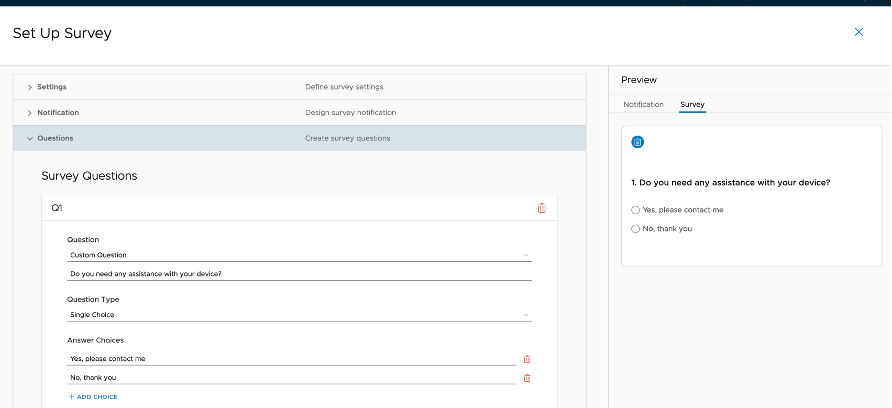This screenshot has height=408, width=892.
Task: Click the 'Preview' panel heading
Action: pyautogui.click(x=639, y=80)
